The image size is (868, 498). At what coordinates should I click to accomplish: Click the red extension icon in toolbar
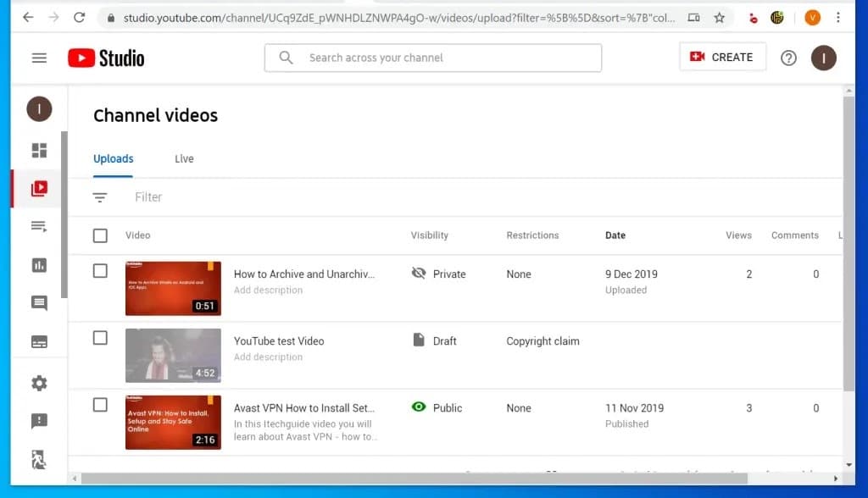coord(753,19)
